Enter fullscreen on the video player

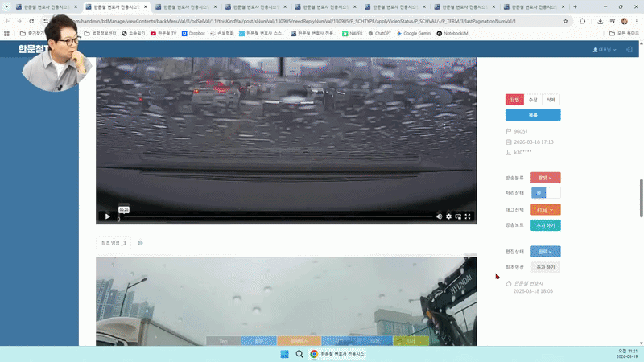coord(468,216)
